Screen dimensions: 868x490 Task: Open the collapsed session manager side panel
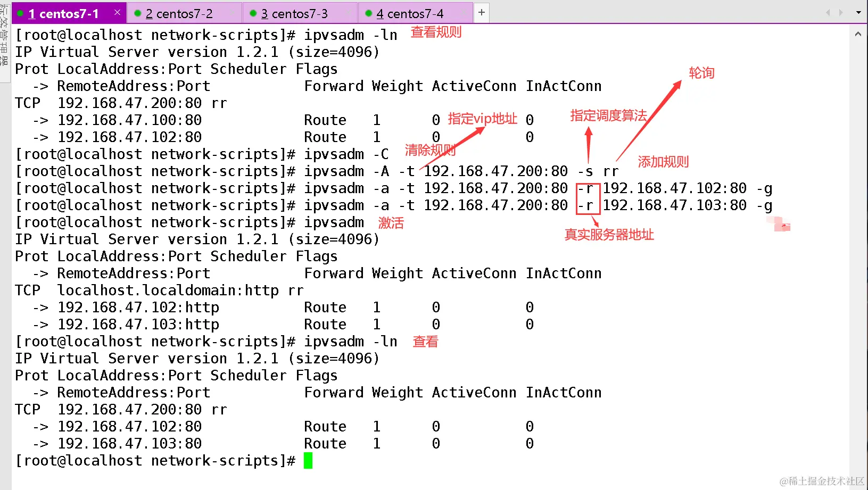pyautogui.click(x=5, y=43)
